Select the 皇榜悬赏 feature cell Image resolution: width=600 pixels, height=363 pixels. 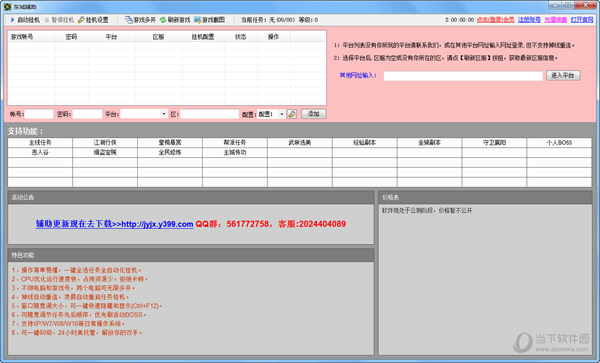(x=170, y=142)
